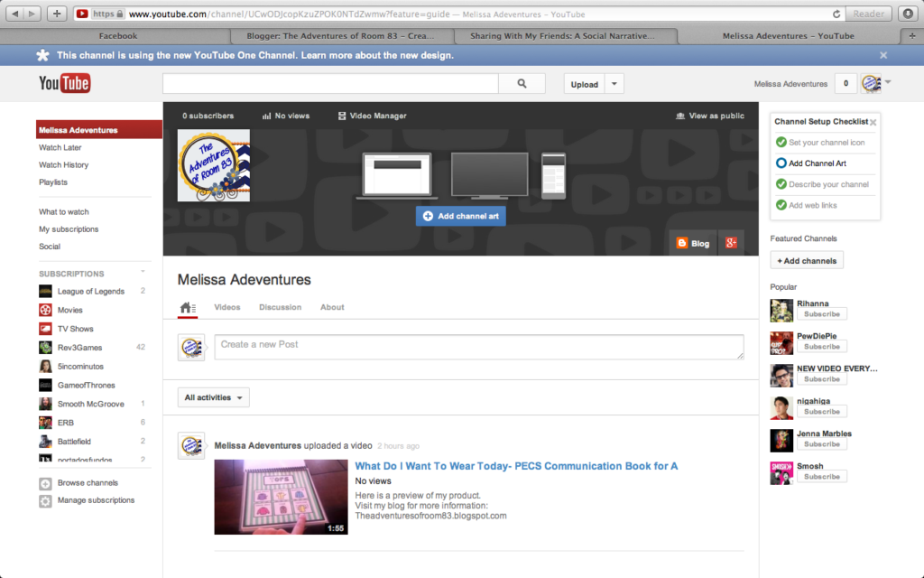
Task: Subscribe to Smosh
Action: (x=822, y=477)
